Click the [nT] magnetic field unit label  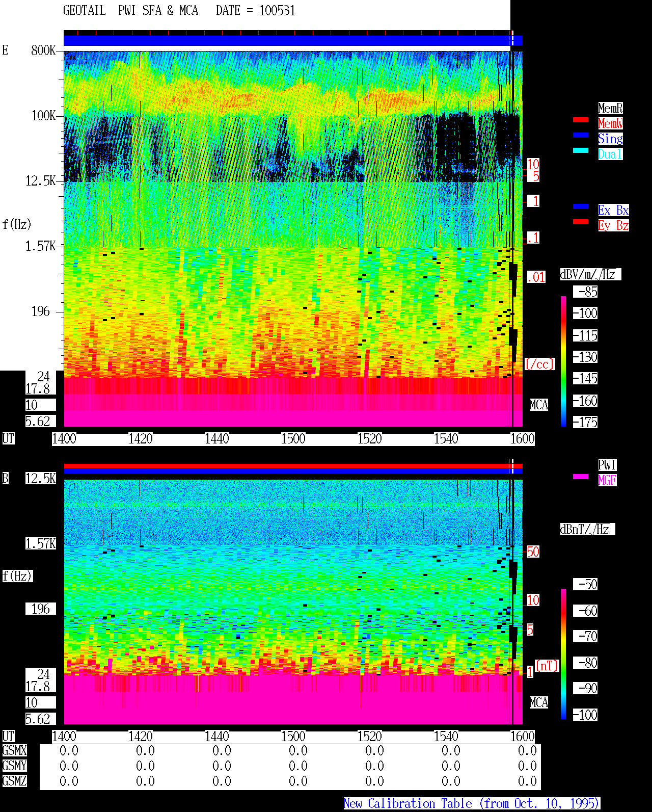coord(547,666)
